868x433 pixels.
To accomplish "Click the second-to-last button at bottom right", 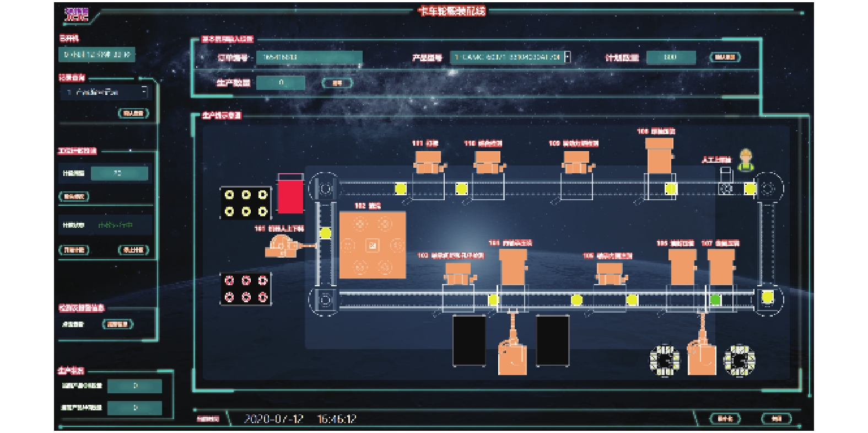I will (x=725, y=419).
